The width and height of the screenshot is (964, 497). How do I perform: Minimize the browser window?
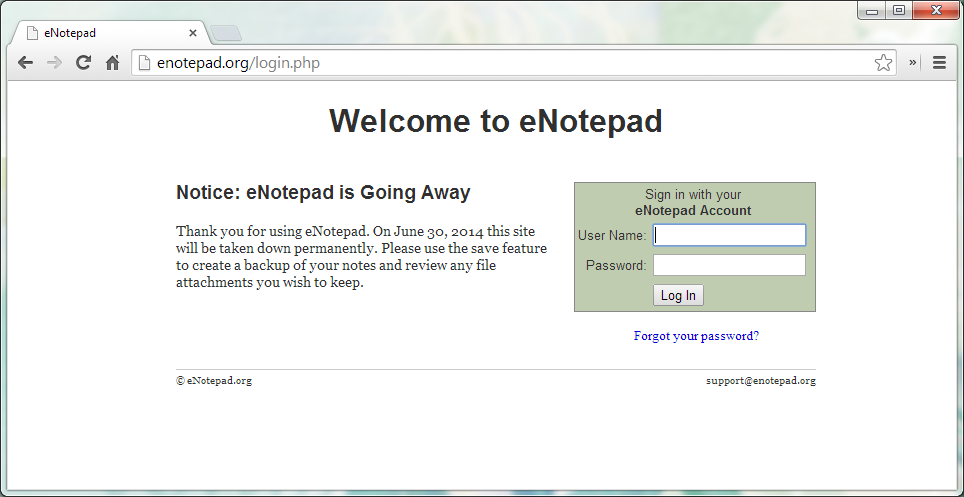pyautogui.click(x=871, y=10)
